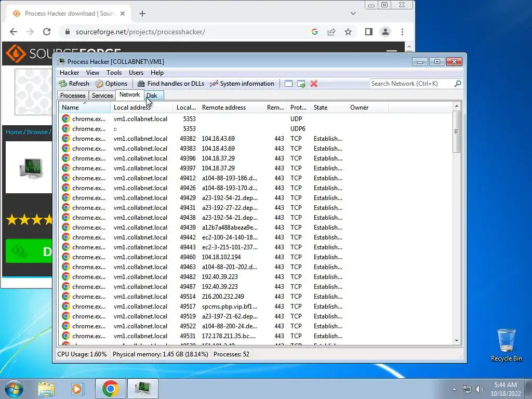532x399 pixels.
Task: Click the red X terminate toolbar icon
Action: coord(314,84)
